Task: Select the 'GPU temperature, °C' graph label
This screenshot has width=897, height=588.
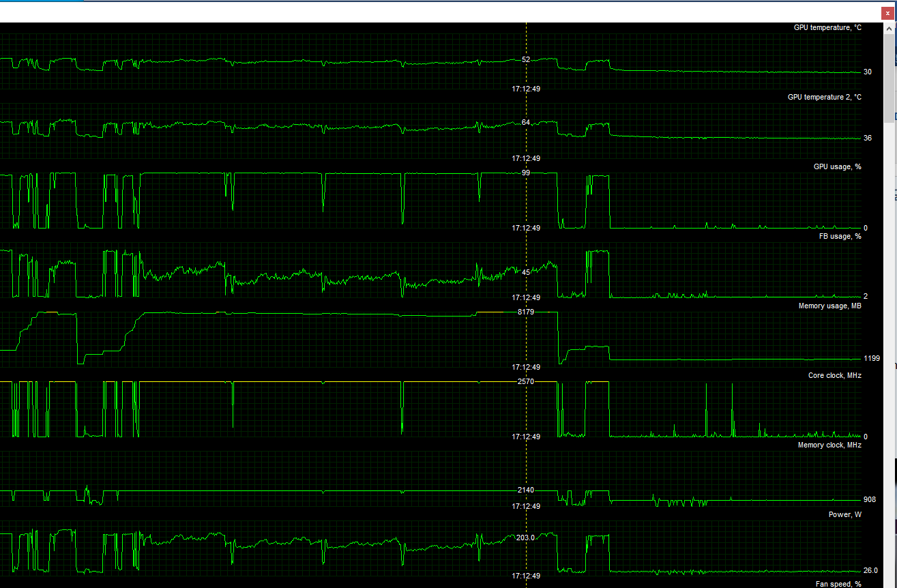Action: coord(827,28)
